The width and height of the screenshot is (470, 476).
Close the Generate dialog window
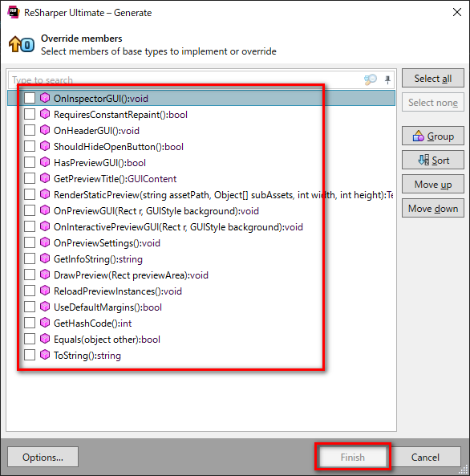[457, 12]
